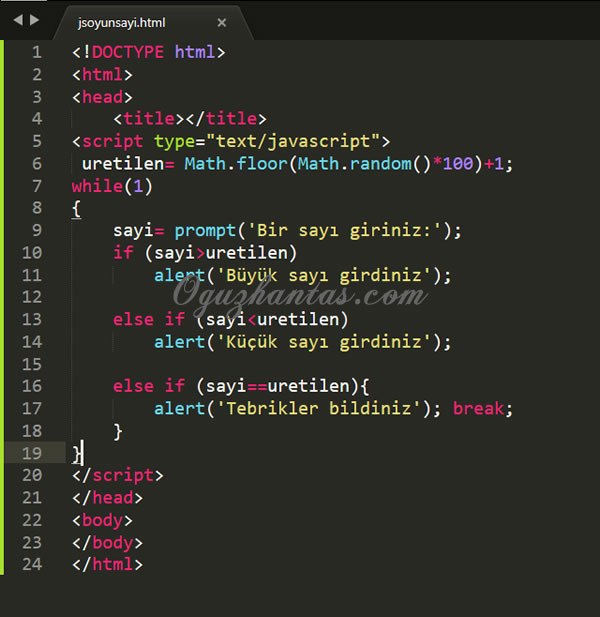Click Math.random on line 6
600x617 pixels.
pos(354,164)
